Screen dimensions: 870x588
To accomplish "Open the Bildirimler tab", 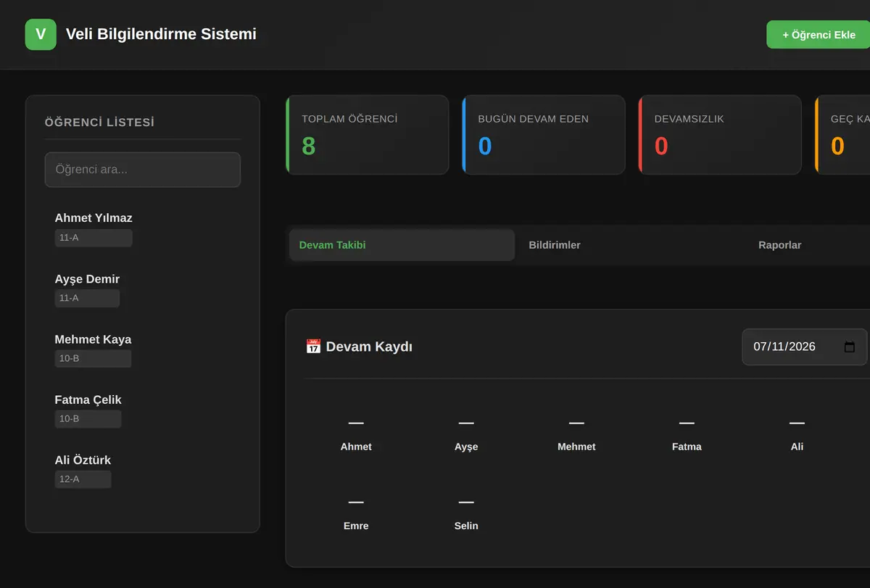I will (555, 245).
